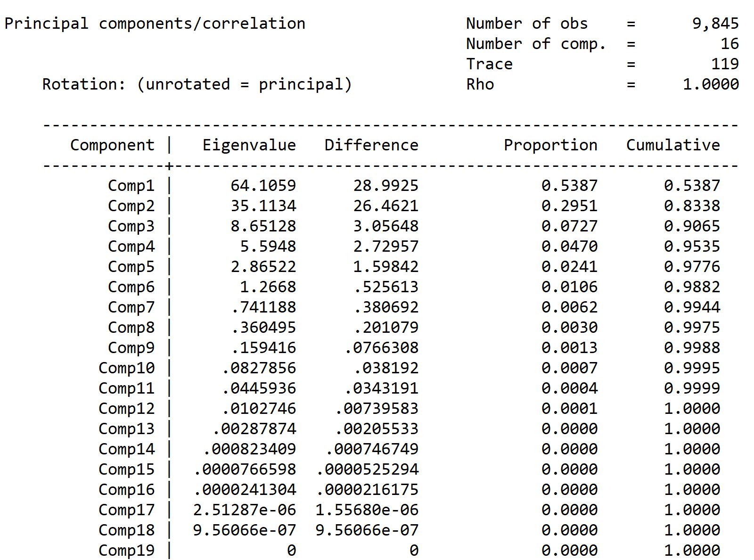Screen dimensions: 754x560
Task: Click the Difference column header
Action: 371,145
